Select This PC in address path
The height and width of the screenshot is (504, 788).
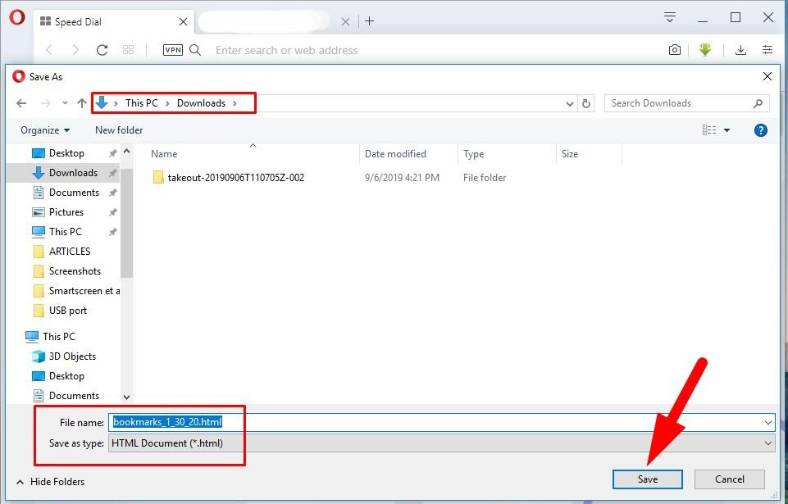[141, 103]
